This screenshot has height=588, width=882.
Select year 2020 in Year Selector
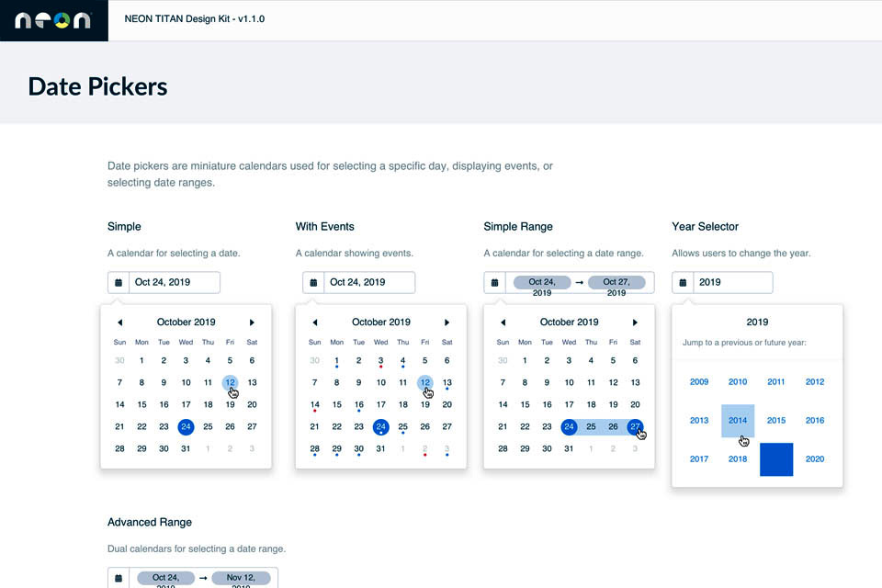(x=815, y=459)
